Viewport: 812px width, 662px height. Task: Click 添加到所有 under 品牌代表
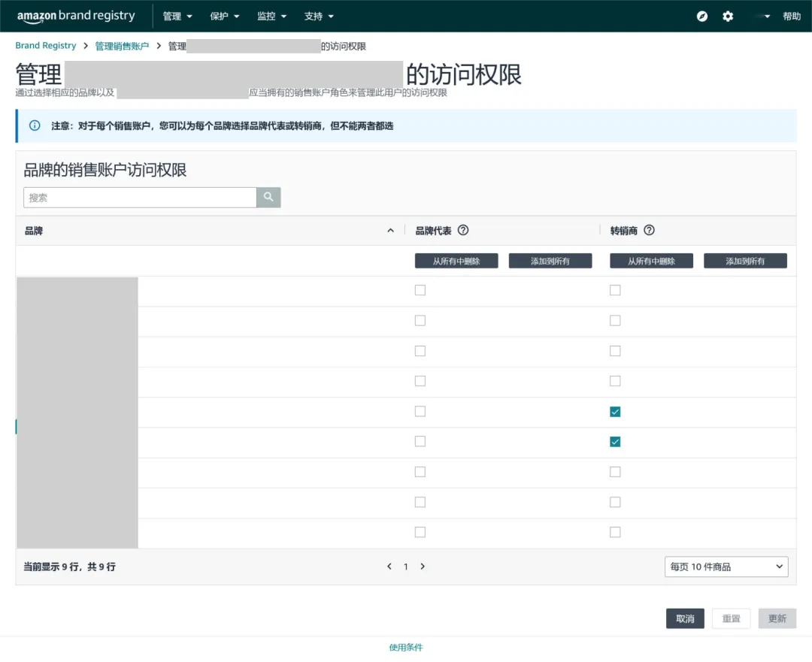pos(550,261)
